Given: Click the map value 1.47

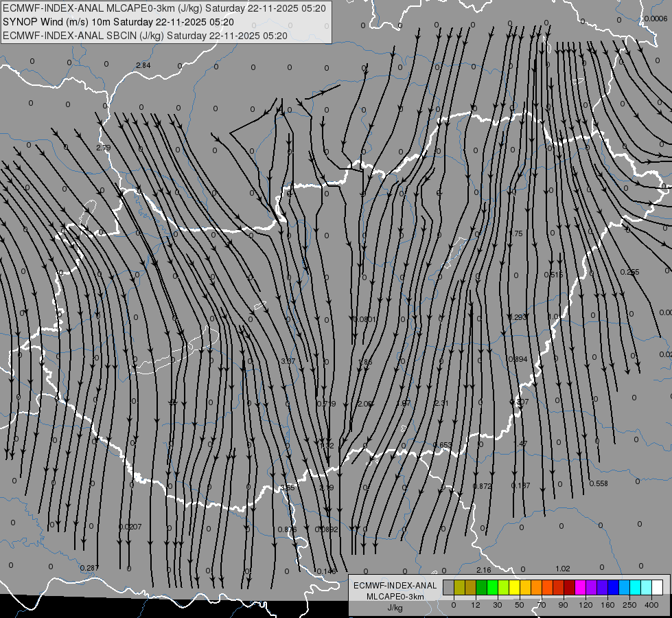Looking at the screenshot, I should coord(520,444).
